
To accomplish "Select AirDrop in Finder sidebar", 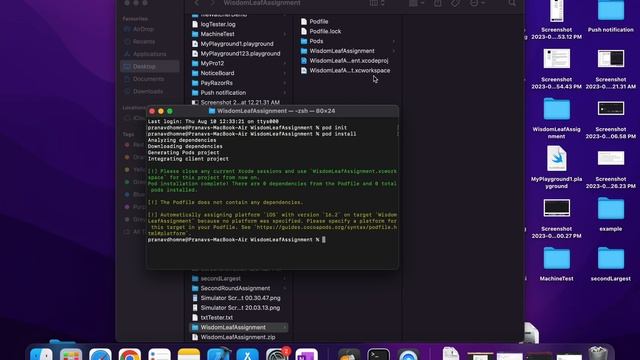I will pyautogui.click(x=149, y=29).
